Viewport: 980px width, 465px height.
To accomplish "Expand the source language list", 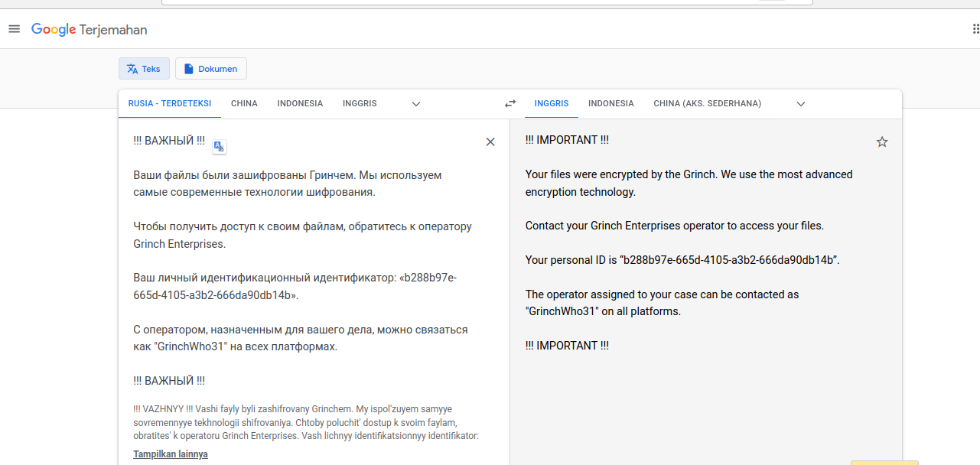I will coord(416,104).
